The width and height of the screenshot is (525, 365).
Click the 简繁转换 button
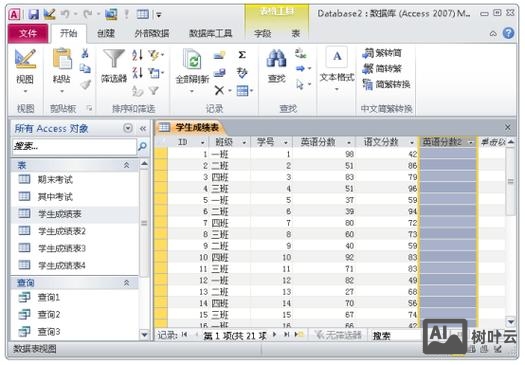click(x=386, y=84)
